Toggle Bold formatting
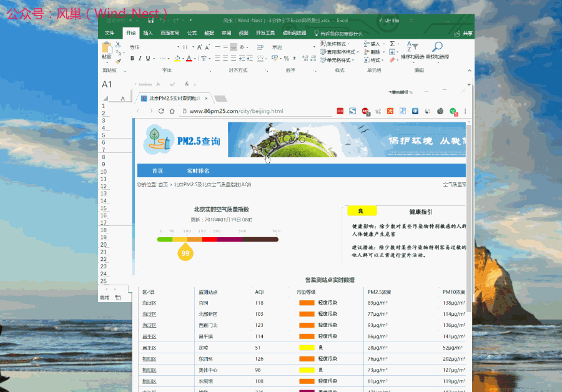The width and height of the screenshot is (562, 392). click(x=132, y=59)
